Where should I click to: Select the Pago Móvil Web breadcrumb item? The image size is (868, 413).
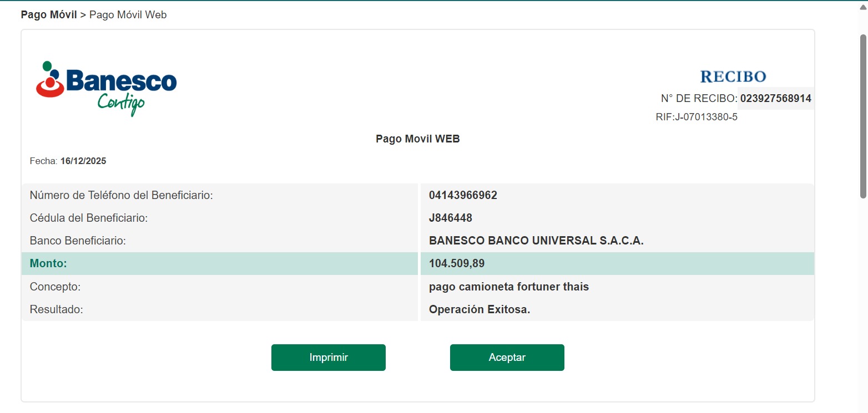(128, 15)
